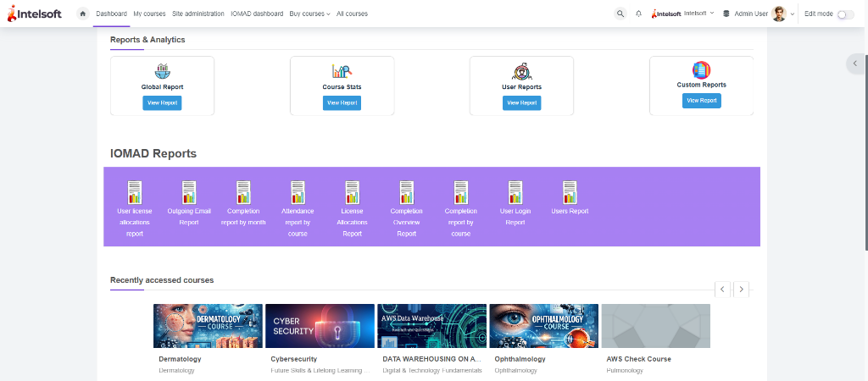Click the Admin User avatar picture

coord(779,14)
